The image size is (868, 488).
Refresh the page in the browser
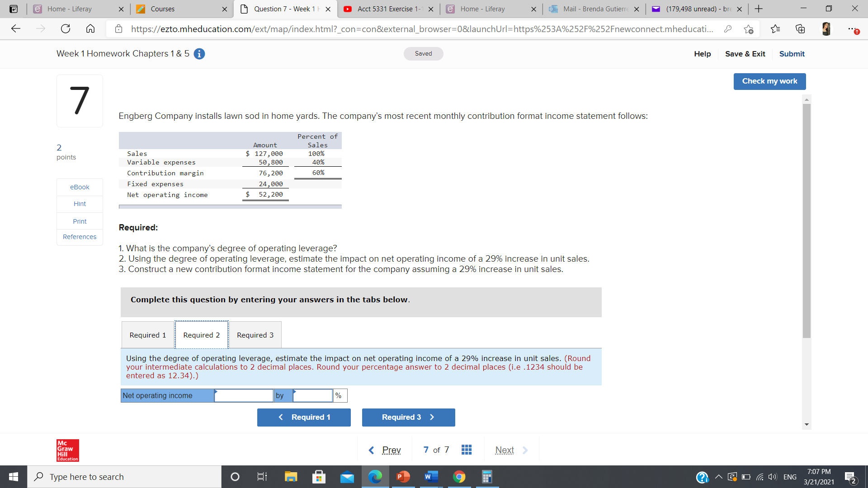(x=66, y=28)
